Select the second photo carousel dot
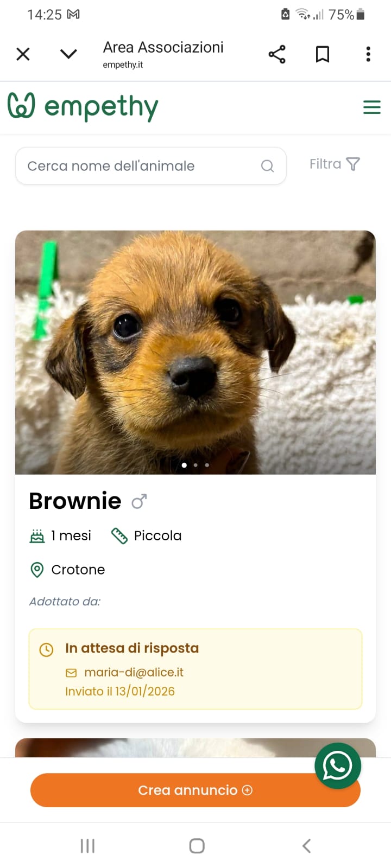Viewport: 391px width, 868px height. (195, 465)
